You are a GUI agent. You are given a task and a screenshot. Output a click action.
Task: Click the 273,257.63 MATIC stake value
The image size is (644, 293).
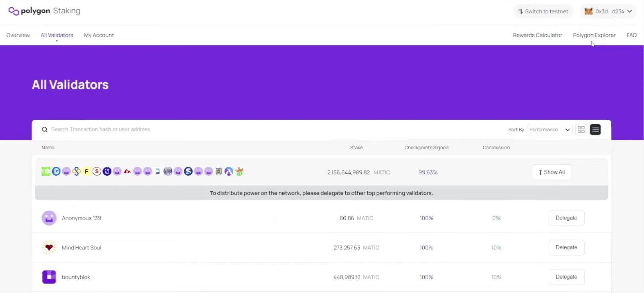(x=356, y=247)
